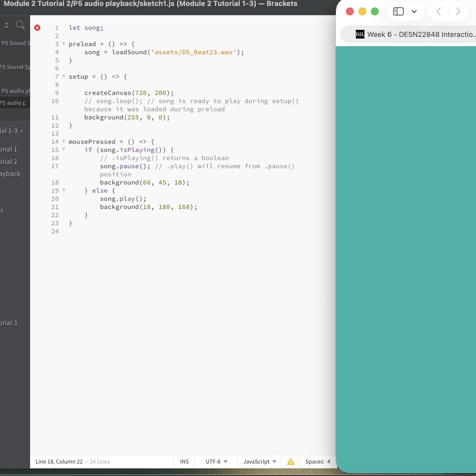476x476 pixels.
Task: Expand the Safari sidebar chevron menu
Action: pos(414,11)
